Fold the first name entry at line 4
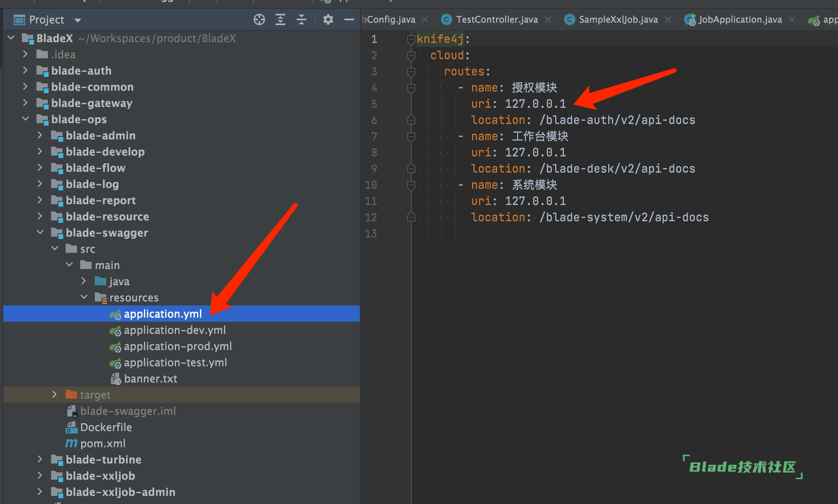Viewport: 838px width, 504px height. 411,88
